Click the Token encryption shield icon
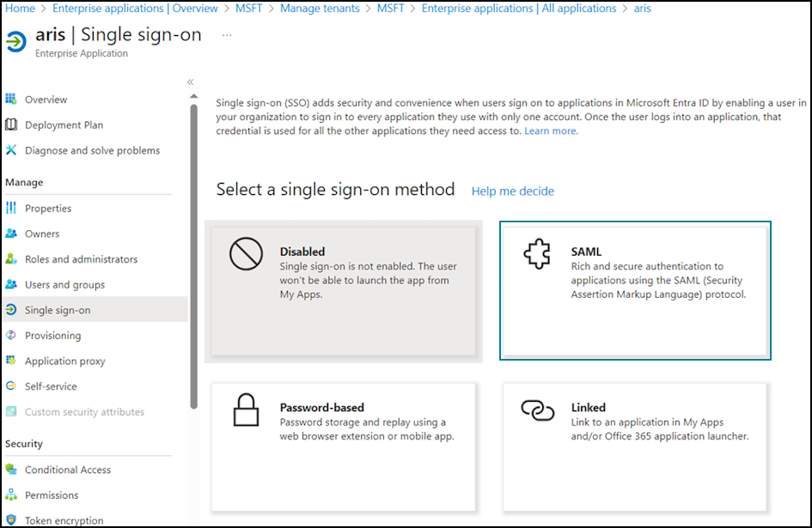Screen dimensions: 812x528 click(x=11, y=519)
